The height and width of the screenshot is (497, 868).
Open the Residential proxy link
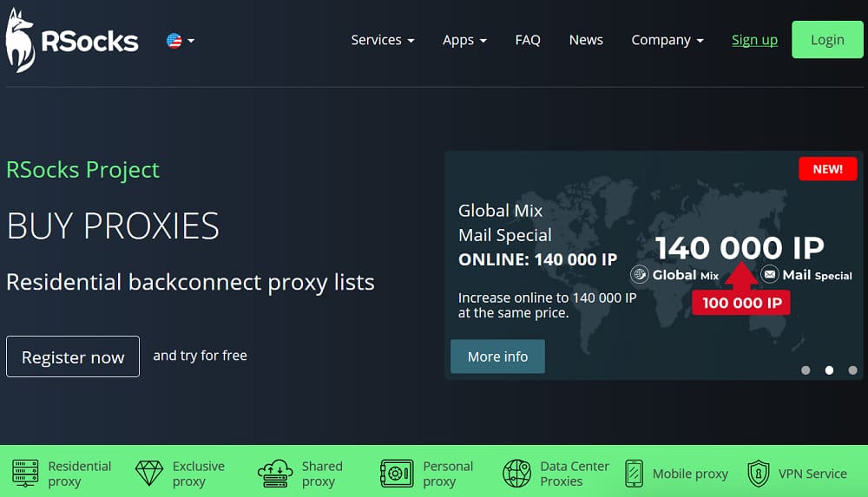(x=80, y=474)
